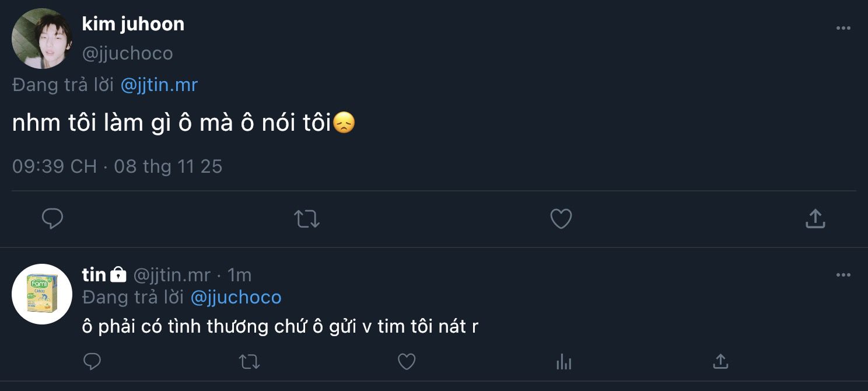View analytics for tin's reply
This screenshot has width=868, height=391.
[563, 362]
